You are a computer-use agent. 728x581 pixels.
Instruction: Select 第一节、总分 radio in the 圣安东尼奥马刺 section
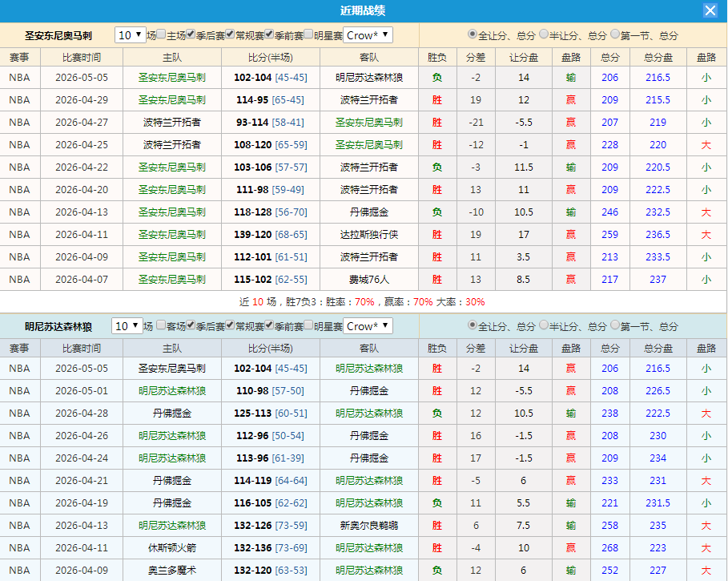coord(615,34)
